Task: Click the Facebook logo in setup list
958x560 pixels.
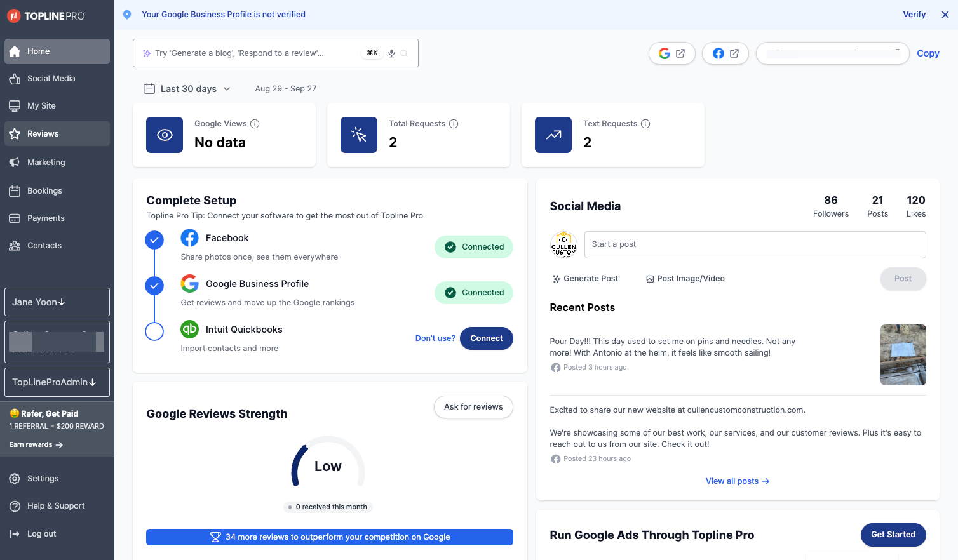Action: point(189,238)
